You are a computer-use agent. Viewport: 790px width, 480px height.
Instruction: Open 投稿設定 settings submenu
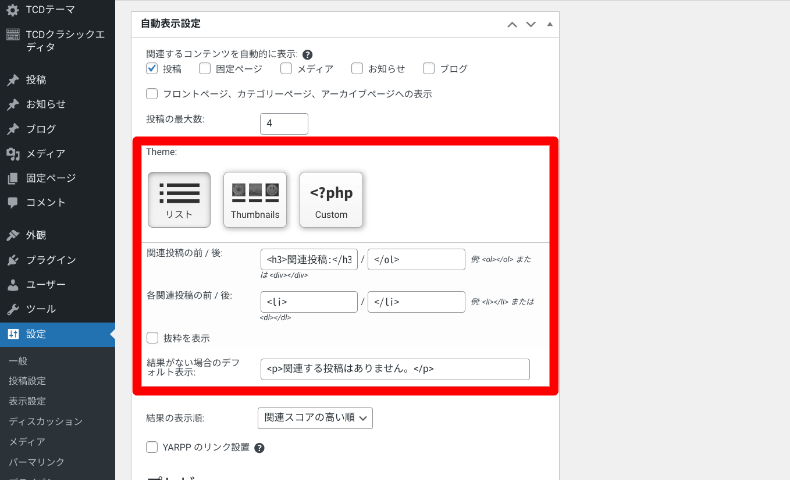[27, 381]
